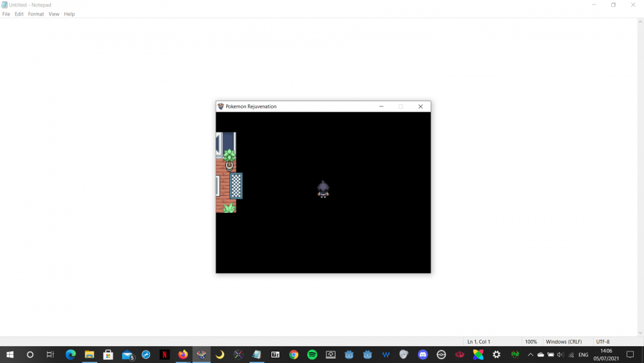This screenshot has height=363, width=644.
Task: Open Spotify from the taskbar
Action: (312, 355)
